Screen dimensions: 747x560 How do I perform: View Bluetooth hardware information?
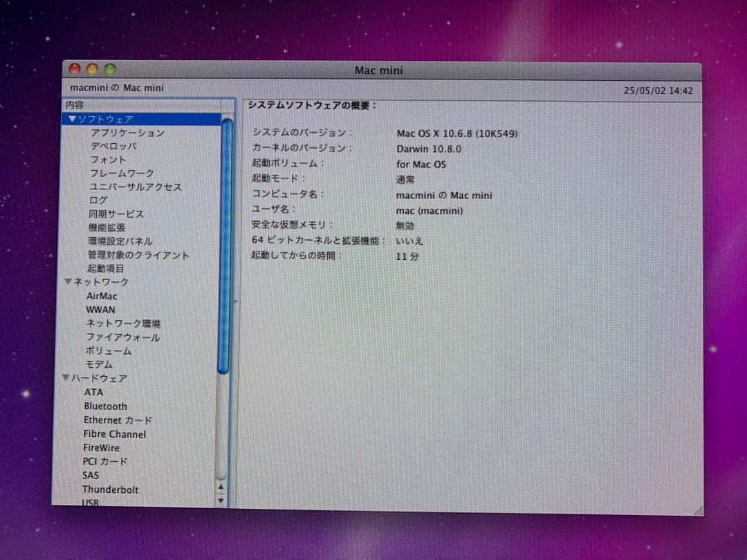point(104,406)
